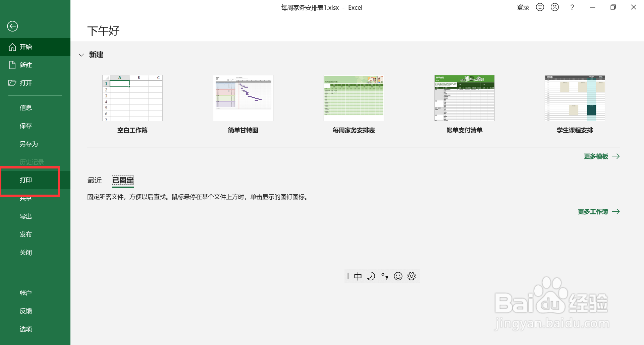Screen dimensions: 644x345
Task: Select 发布 in the sidebar
Action: click(35, 234)
